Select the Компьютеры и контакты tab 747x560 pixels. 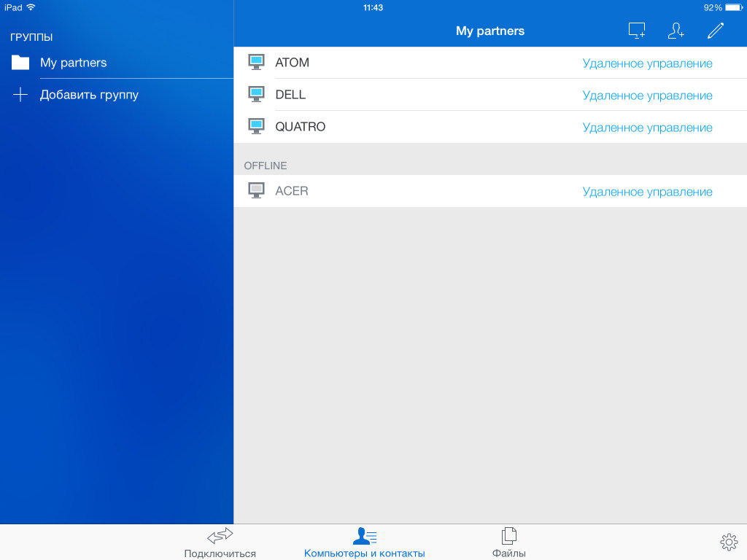coord(364,542)
